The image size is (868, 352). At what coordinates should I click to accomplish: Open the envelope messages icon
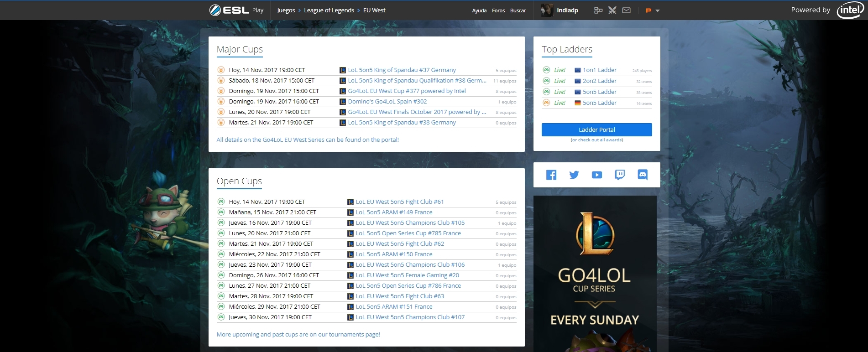[627, 10]
